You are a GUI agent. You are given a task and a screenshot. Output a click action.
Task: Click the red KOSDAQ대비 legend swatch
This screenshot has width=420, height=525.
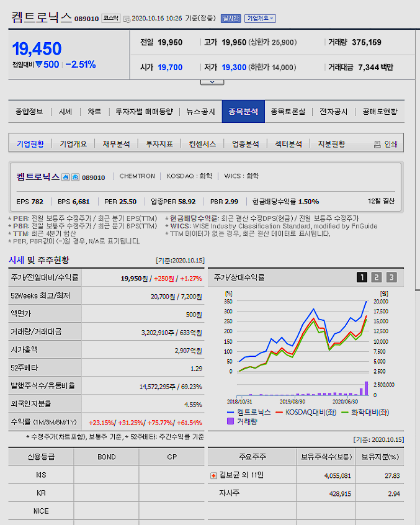pyautogui.click(x=279, y=412)
